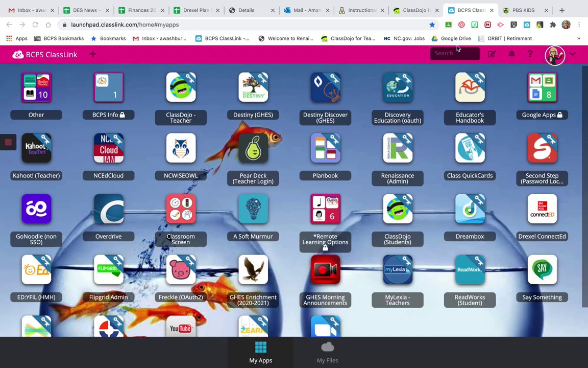Image resolution: width=588 pixels, height=368 pixels.
Task: Open the Chrome extensions puzzle icon
Action: [x=553, y=25]
